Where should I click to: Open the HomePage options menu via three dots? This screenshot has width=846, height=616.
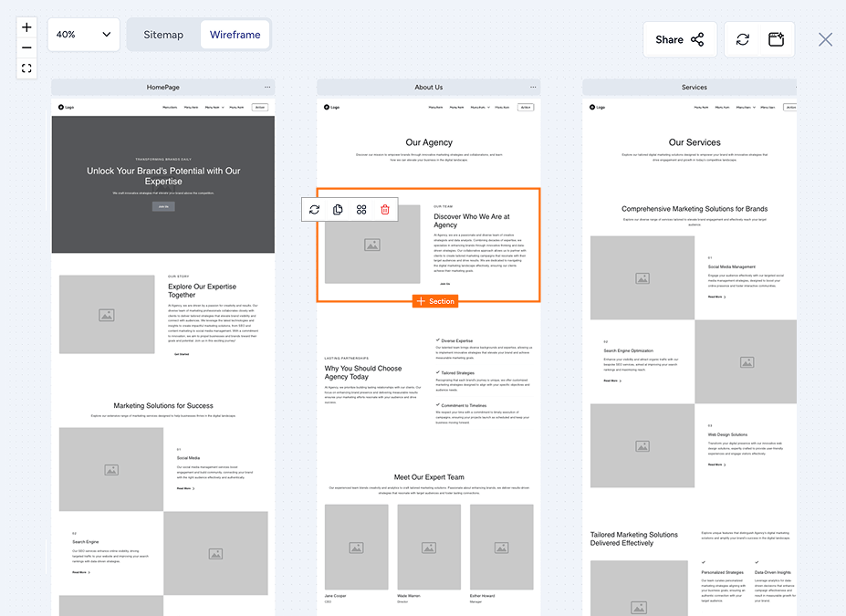(x=267, y=87)
